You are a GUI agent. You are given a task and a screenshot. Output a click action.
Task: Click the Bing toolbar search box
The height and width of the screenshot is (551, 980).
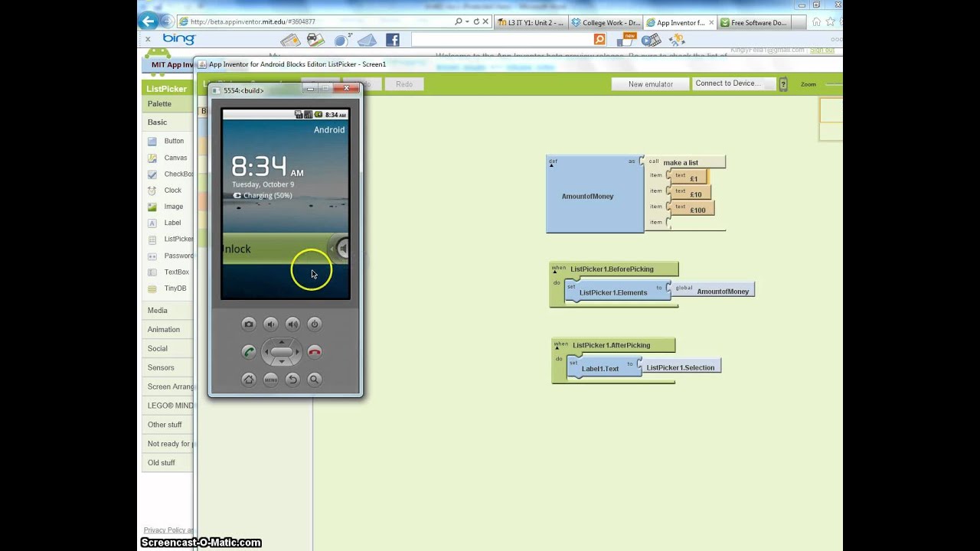tap(501, 40)
